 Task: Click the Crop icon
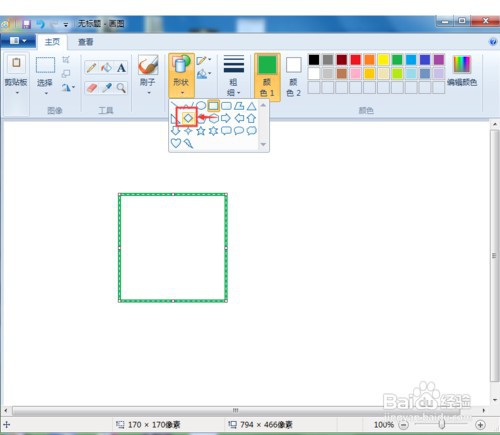pos(66,60)
